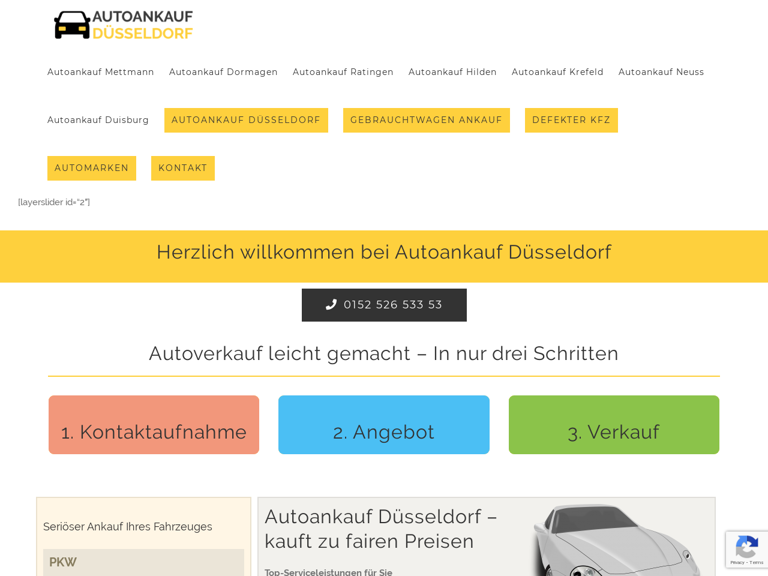Click the Kontakt button
The height and width of the screenshot is (576, 768).
(x=183, y=168)
